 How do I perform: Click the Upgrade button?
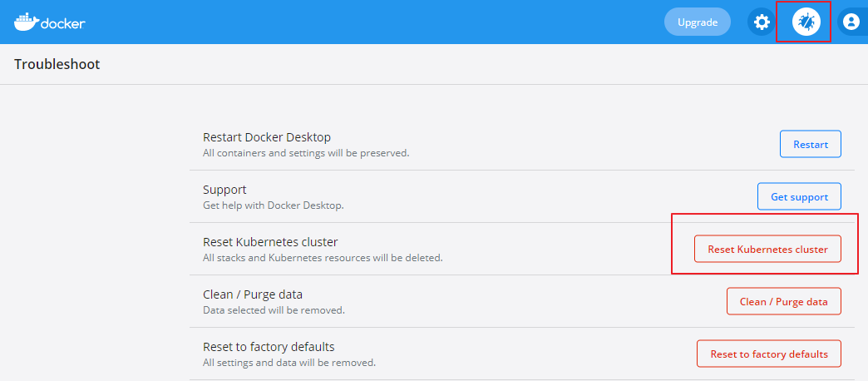tap(697, 22)
